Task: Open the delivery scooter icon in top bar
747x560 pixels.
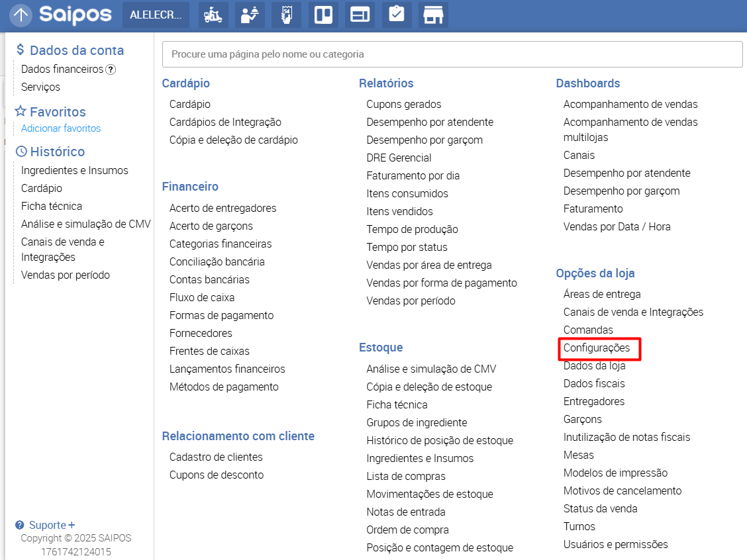Action: click(x=213, y=15)
